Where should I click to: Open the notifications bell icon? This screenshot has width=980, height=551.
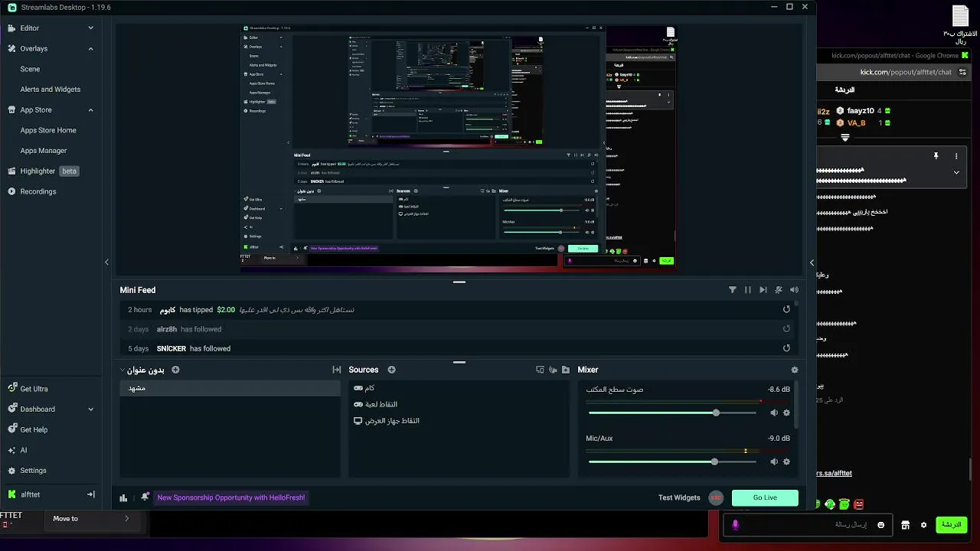(145, 497)
